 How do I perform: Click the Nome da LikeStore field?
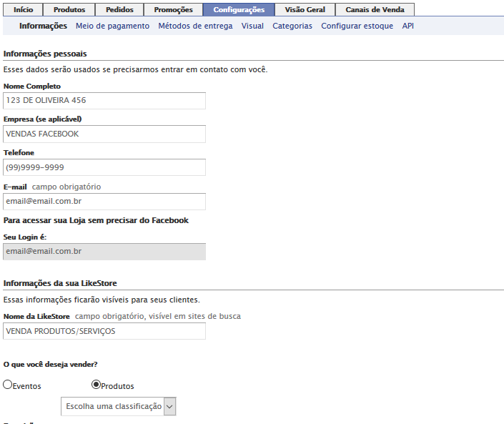[104, 331]
